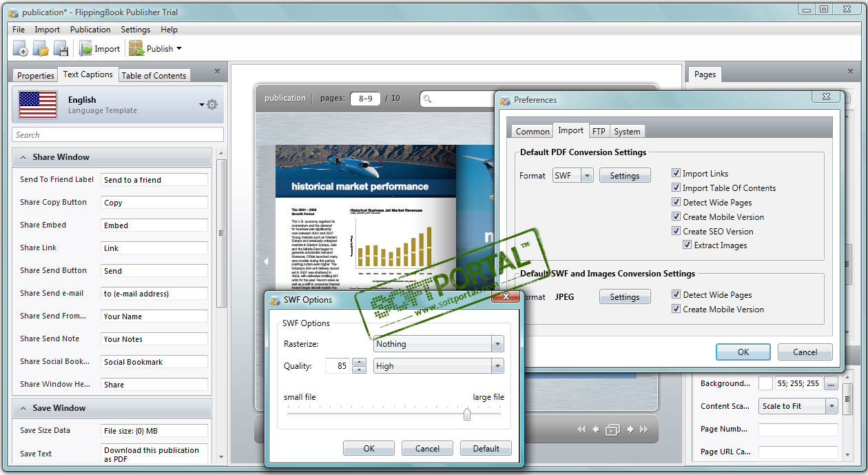Increase Quality value with up stepper
Viewport: 868px width, 475px height.
point(359,361)
